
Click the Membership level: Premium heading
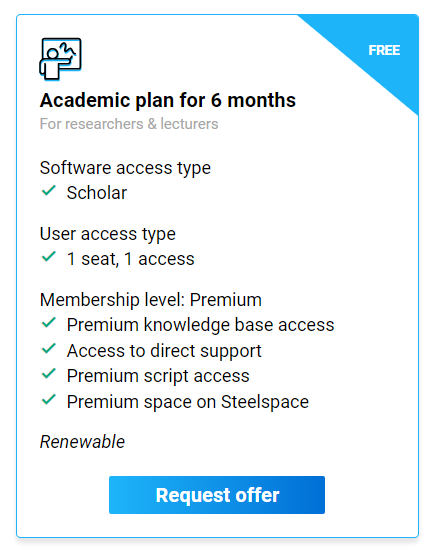(x=151, y=300)
